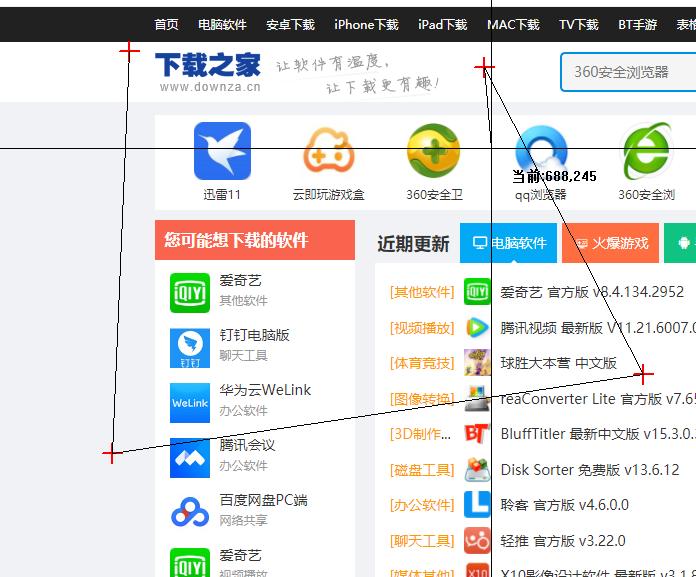Click the 您可能想下载的软件 header

coord(255,240)
